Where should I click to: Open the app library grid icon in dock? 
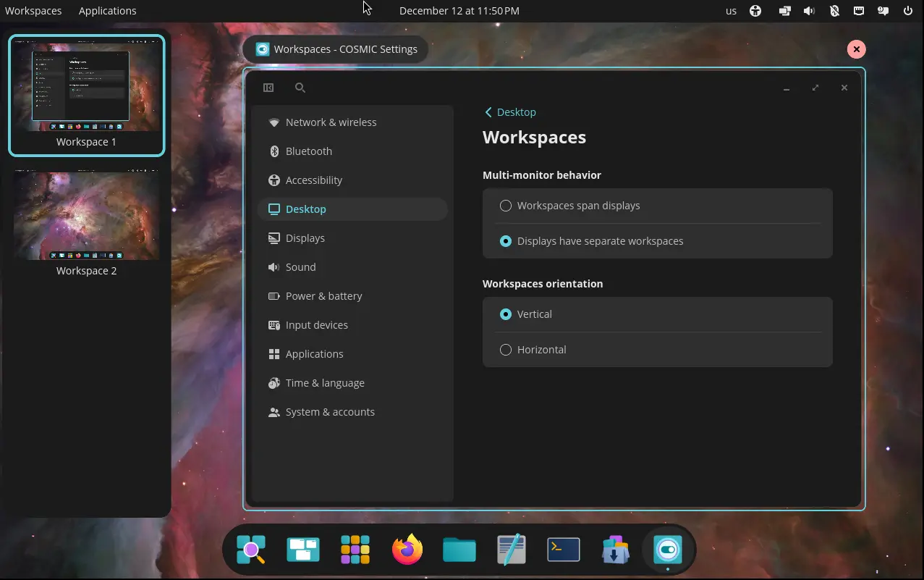[x=355, y=550]
